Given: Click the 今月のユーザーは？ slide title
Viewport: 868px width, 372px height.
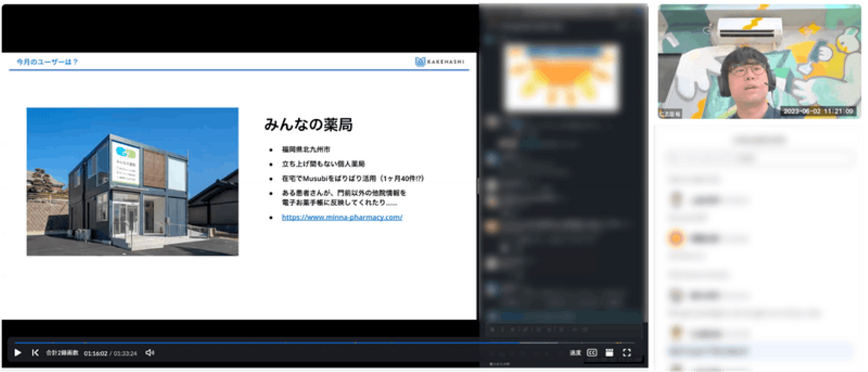Looking at the screenshot, I should [47, 61].
